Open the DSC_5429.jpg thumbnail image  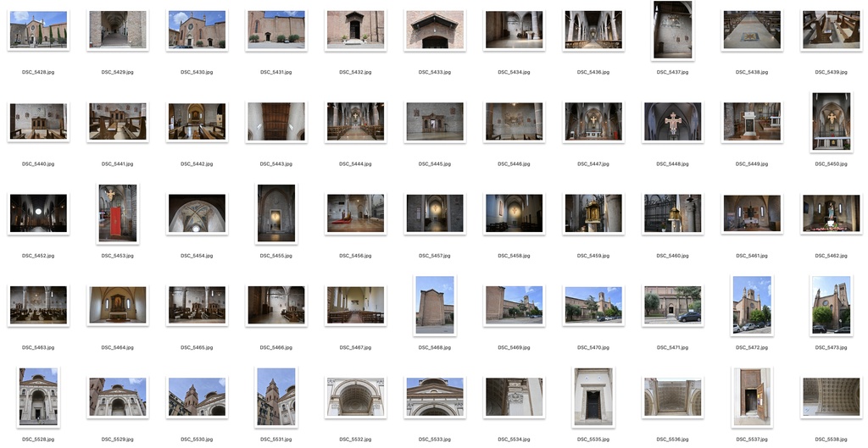tap(117, 30)
